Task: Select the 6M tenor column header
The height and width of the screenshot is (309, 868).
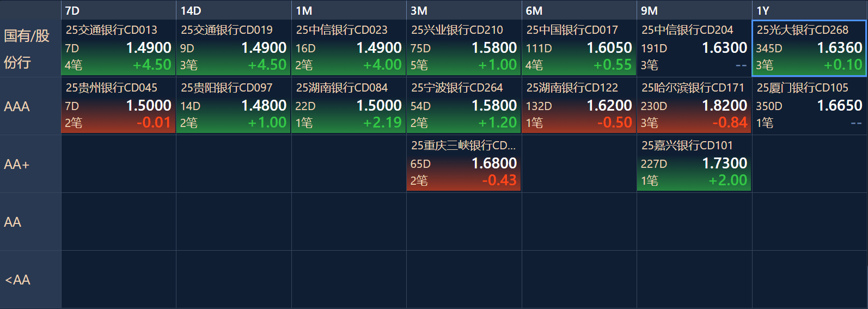Action: point(579,10)
